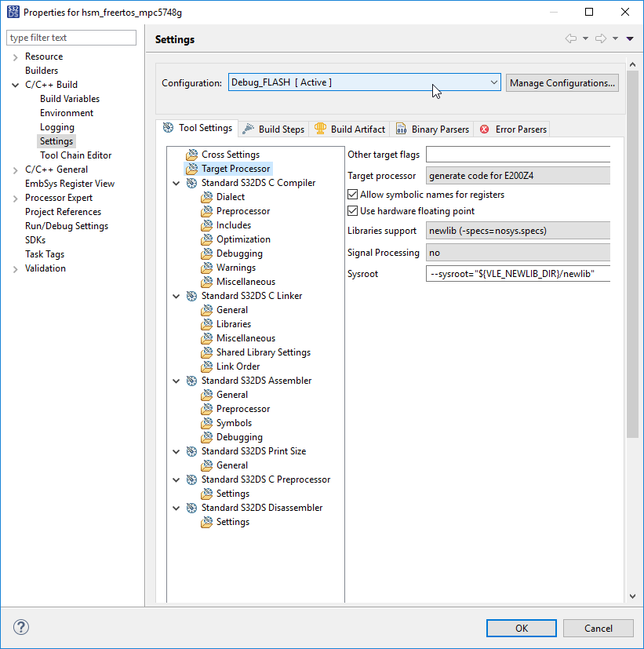Viewport: 644px width, 649px height.
Task: Collapse the Standard S32DS Assembler node
Action: [x=176, y=381]
